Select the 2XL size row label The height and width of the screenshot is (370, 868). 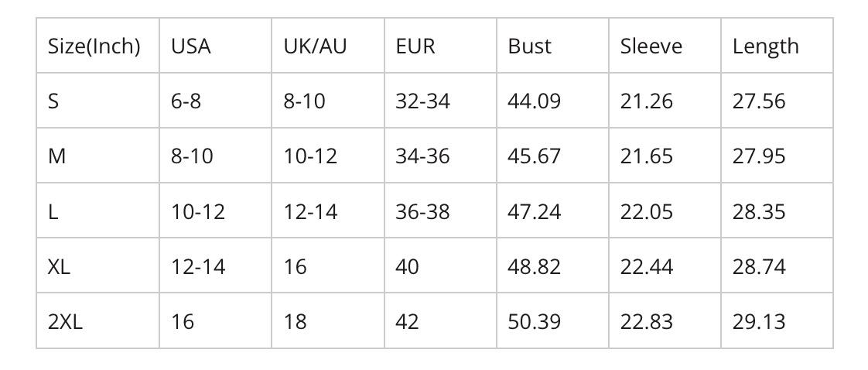tap(65, 321)
